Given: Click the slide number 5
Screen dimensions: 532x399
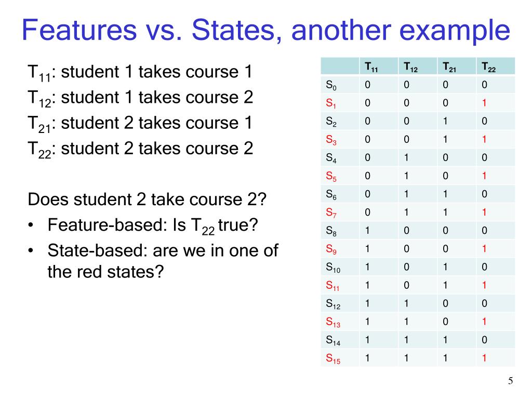Looking at the screenshot, I should click(511, 381).
